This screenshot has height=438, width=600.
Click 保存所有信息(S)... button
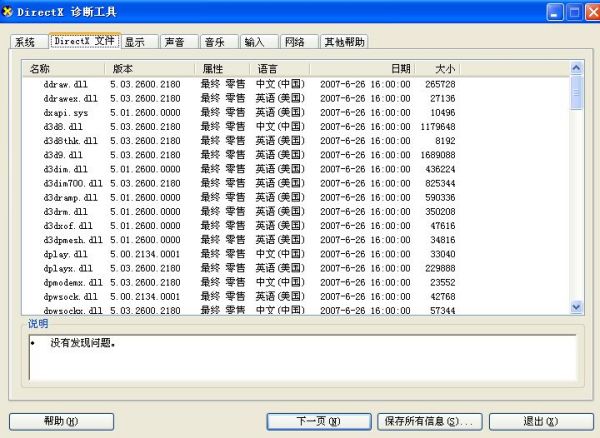point(430,422)
